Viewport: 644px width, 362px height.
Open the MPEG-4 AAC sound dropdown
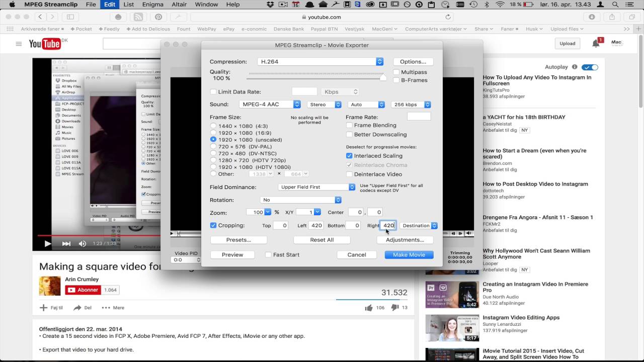tap(269, 105)
